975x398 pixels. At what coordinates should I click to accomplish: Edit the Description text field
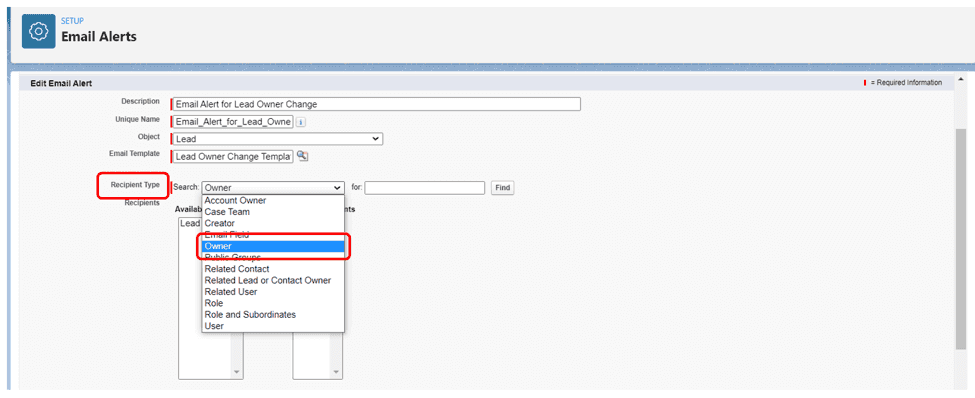(376, 104)
